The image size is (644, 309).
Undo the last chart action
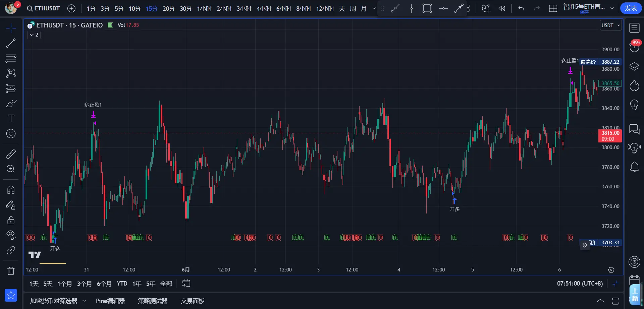click(521, 8)
